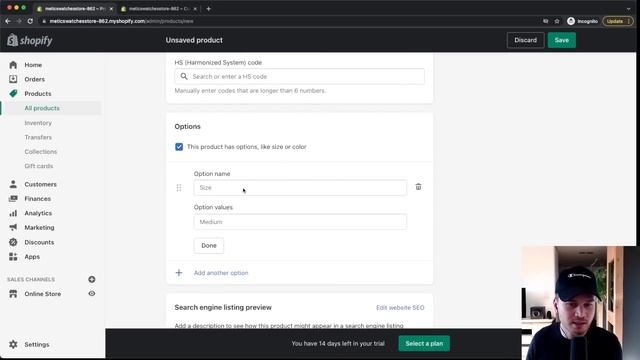The width and height of the screenshot is (640, 360).
Task: Open the Orders inbox icon
Action: click(13, 79)
